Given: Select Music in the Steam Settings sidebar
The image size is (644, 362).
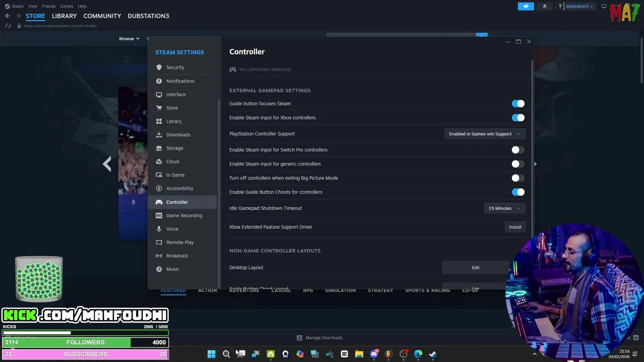Looking at the screenshot, I should 183,269.
